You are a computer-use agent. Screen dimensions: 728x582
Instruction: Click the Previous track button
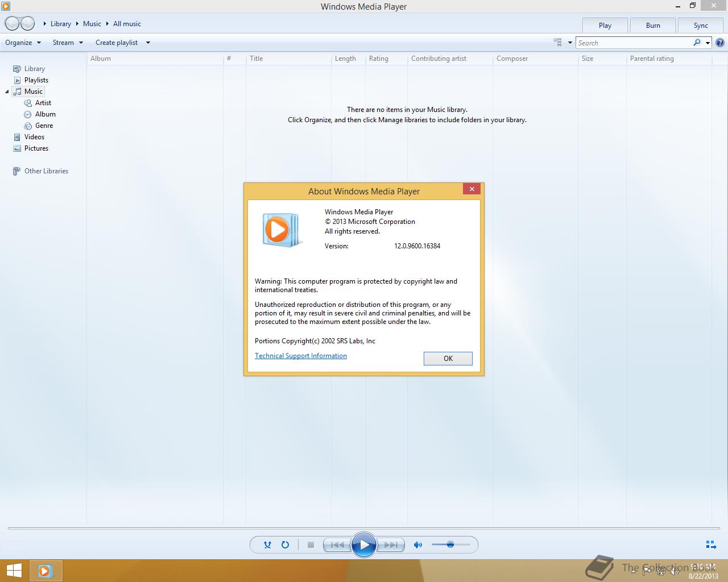coord(337,545)
